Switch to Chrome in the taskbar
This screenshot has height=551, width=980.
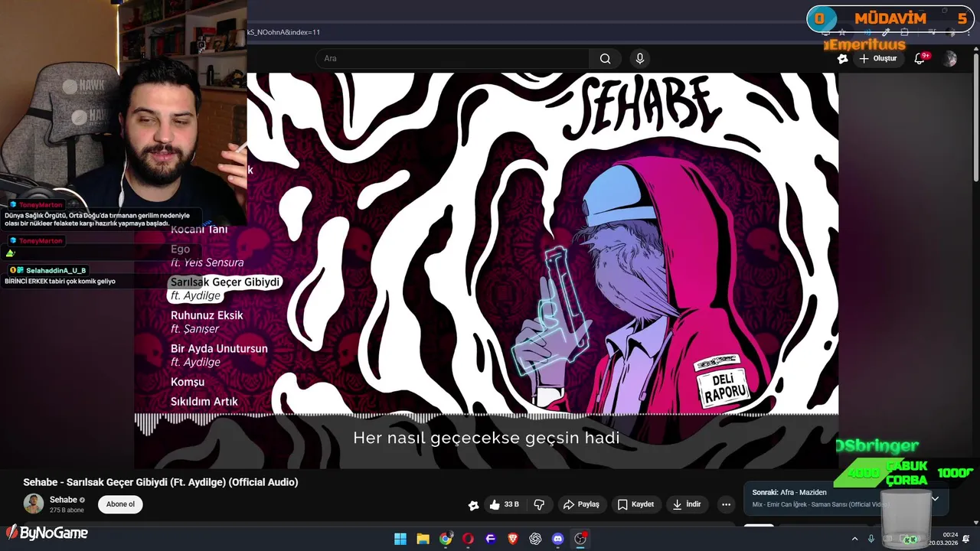point(446,539)
